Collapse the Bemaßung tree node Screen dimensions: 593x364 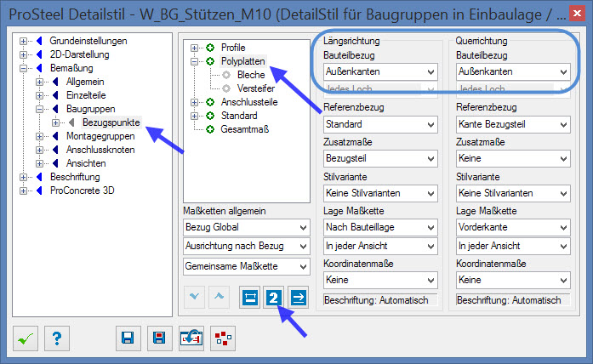pyautogui.click(x=24, y=68)
